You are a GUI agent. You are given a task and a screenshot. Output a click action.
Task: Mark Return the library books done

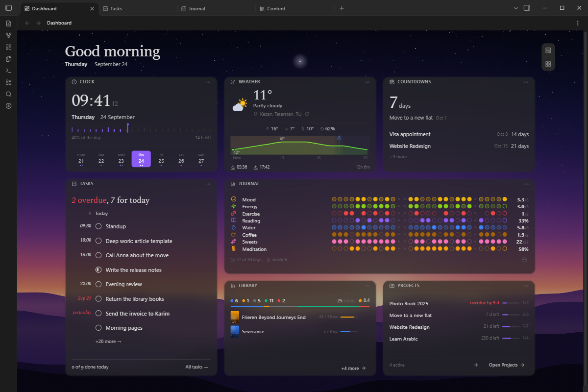click(98, 299)
